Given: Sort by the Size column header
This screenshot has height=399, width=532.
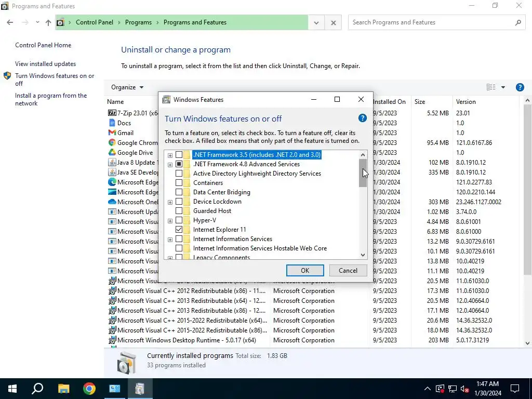Looking at the screenshot, I should (x=420, y=102).
